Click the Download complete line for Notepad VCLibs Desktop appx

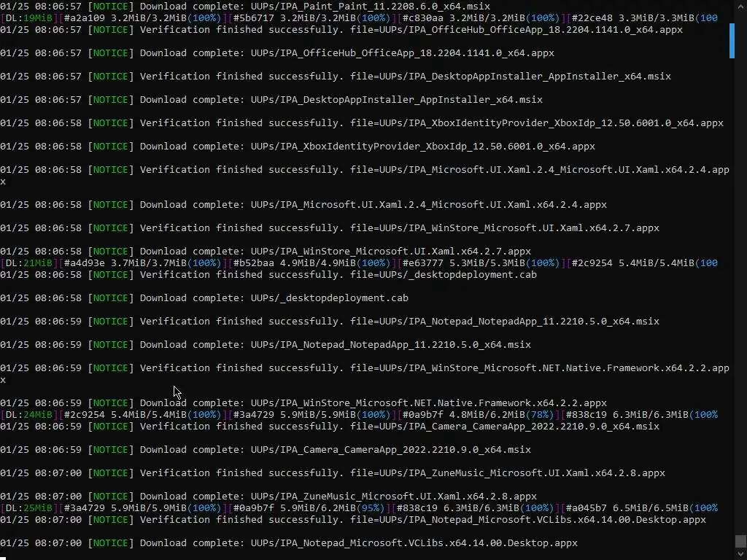289,543
